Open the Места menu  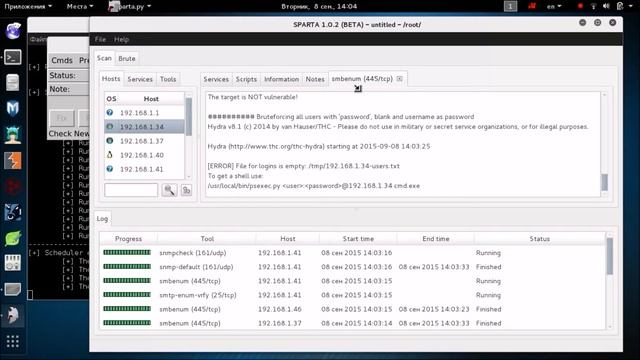(80, 6)
